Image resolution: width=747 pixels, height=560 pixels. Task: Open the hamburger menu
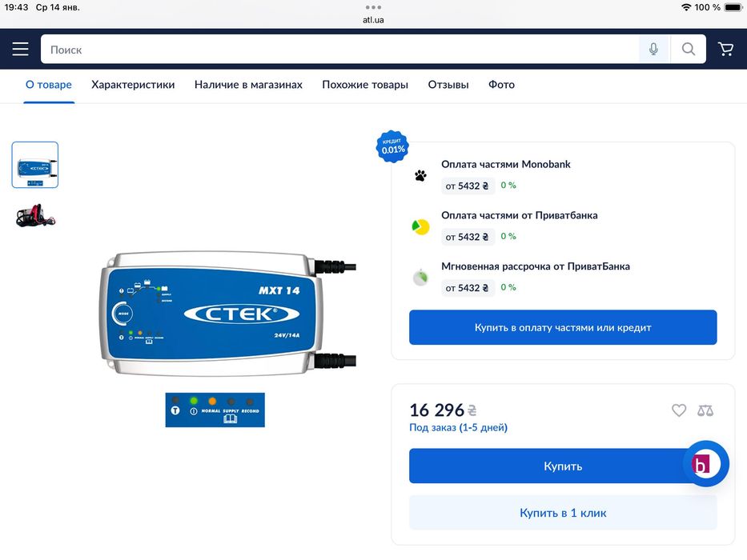(x=20, y=49)
